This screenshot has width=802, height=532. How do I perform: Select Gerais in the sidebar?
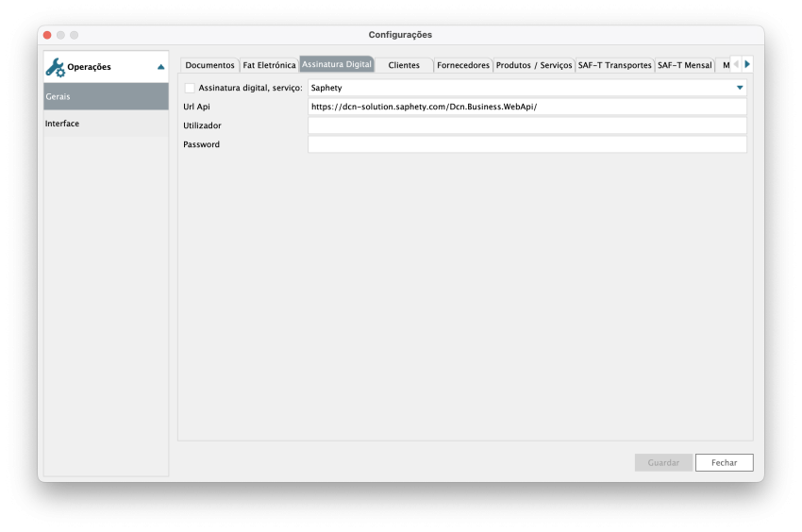106,96
